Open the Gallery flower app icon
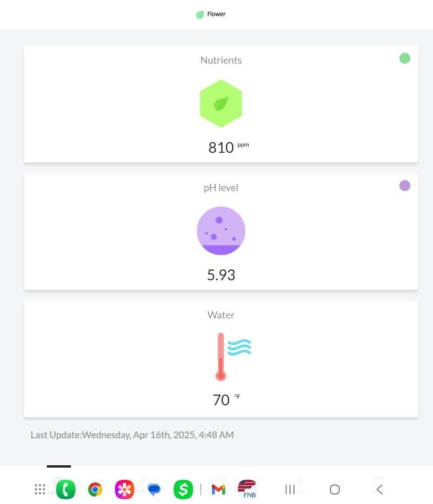Image resolution: width=433 pixels, height=504 pixels. (x=125, y=490)
